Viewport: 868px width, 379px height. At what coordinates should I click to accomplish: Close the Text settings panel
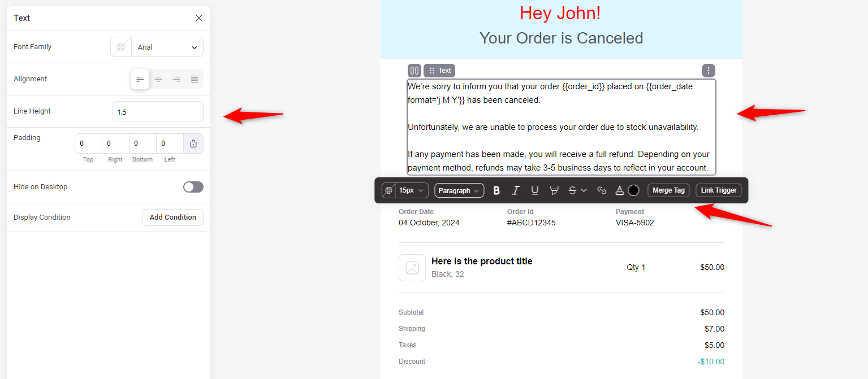[x=199, y=18]
